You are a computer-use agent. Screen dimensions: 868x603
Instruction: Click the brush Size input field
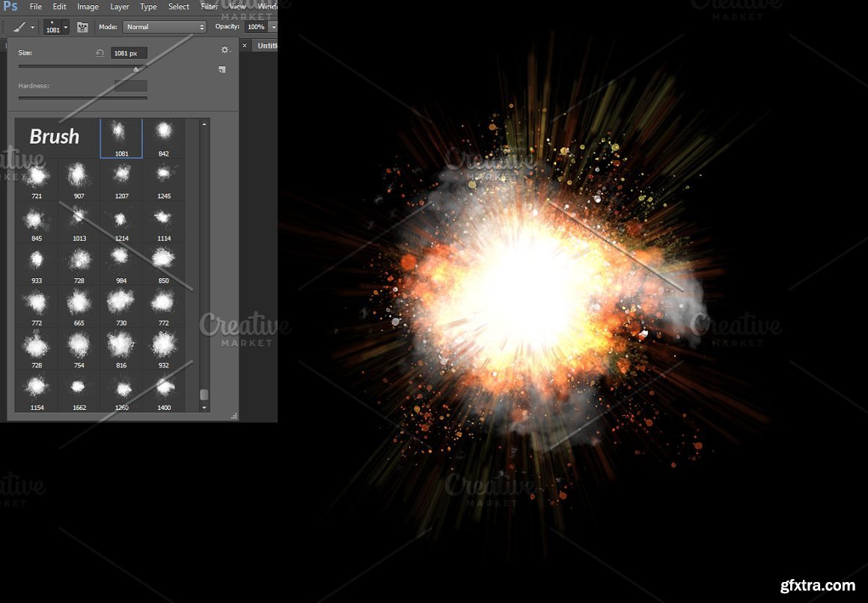129,53
